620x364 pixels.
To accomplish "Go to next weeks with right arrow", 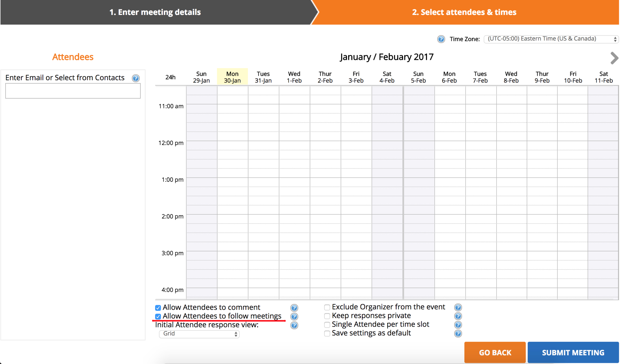I will 614,58.
